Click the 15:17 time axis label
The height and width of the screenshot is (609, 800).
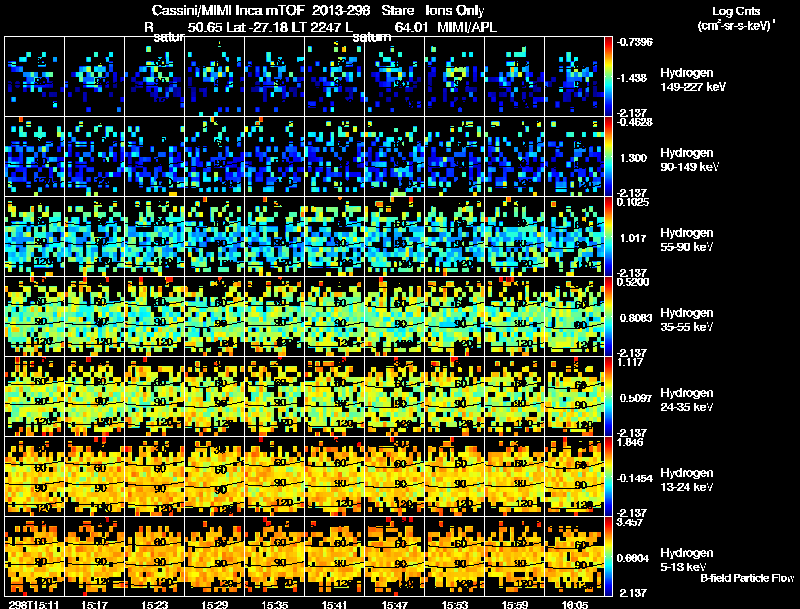tap(94, 605)
